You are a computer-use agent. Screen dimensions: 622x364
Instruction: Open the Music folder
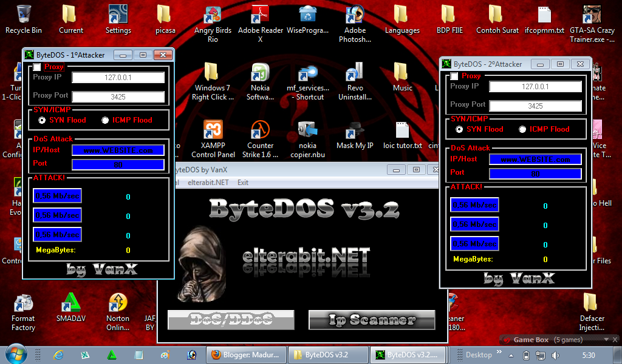[402, 77]
